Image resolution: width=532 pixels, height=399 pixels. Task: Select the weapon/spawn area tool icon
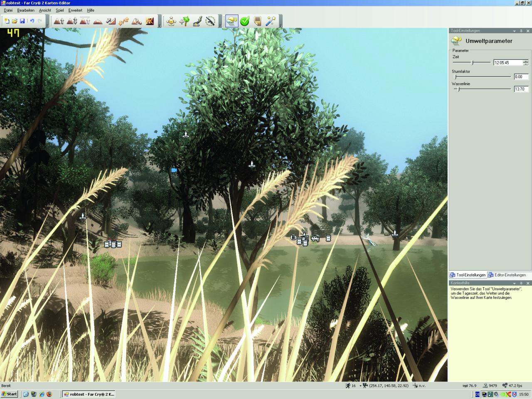click(x=210, y=21)
